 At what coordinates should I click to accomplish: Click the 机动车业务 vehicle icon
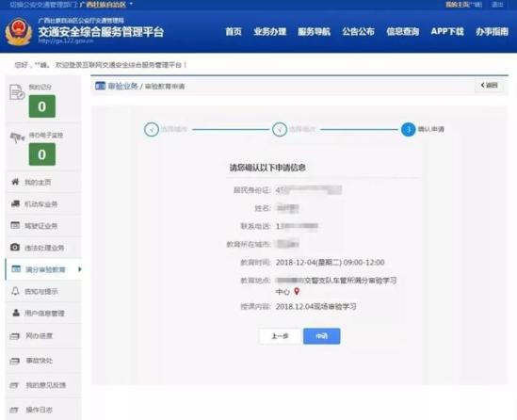click(x=15, y=203)
